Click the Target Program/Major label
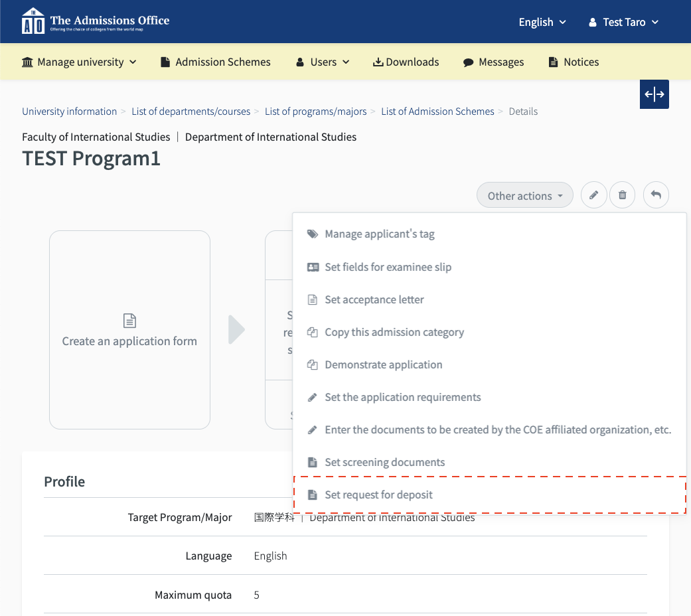Viewport: 691px width, 616px height. click(x=180, y=517)
